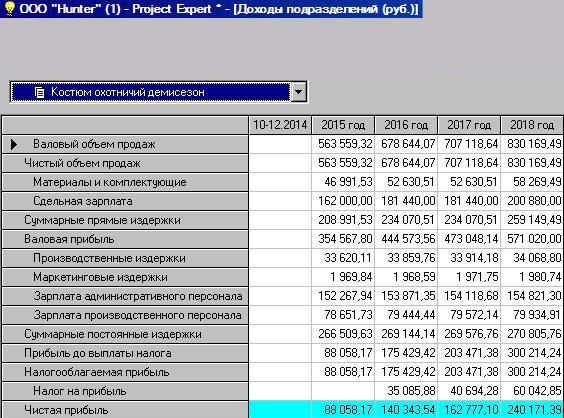Viewport: 564px width, 418px height.
Task: Select the Налог на прибыль row header
Action: 125,391
